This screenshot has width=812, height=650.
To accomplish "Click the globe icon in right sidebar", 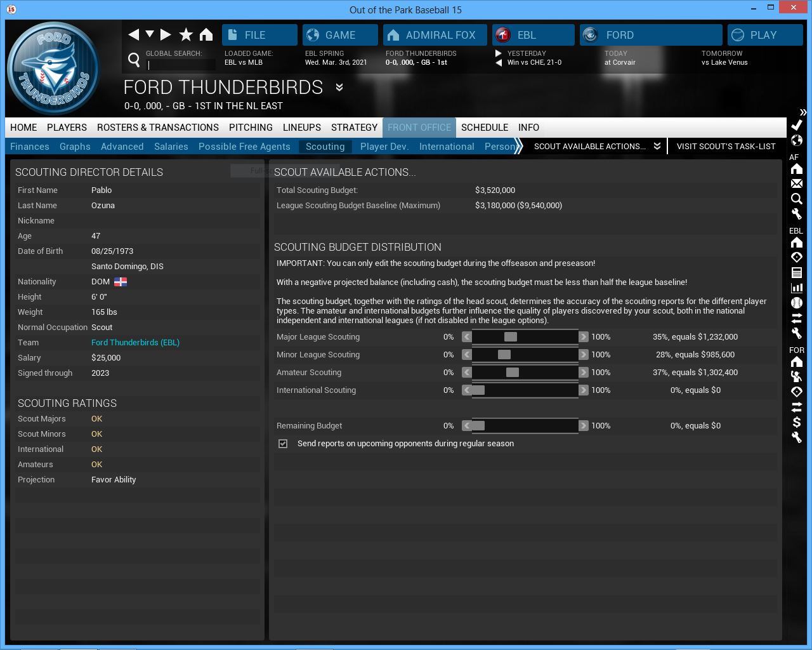I will pyautogui.click(x=797, y=140).
